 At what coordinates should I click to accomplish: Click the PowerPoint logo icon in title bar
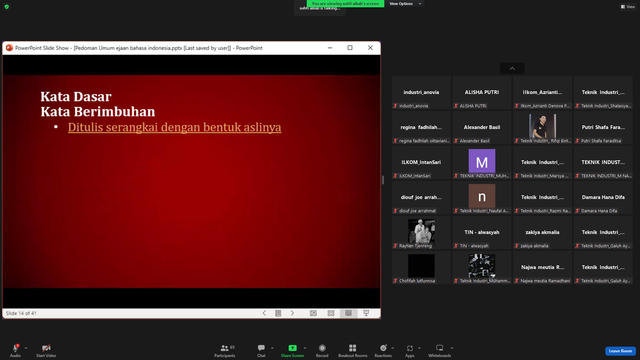click(9, 48)
